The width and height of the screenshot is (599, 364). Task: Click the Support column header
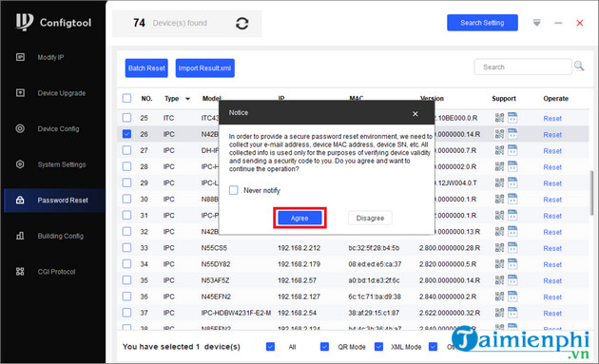coord(504,98)
